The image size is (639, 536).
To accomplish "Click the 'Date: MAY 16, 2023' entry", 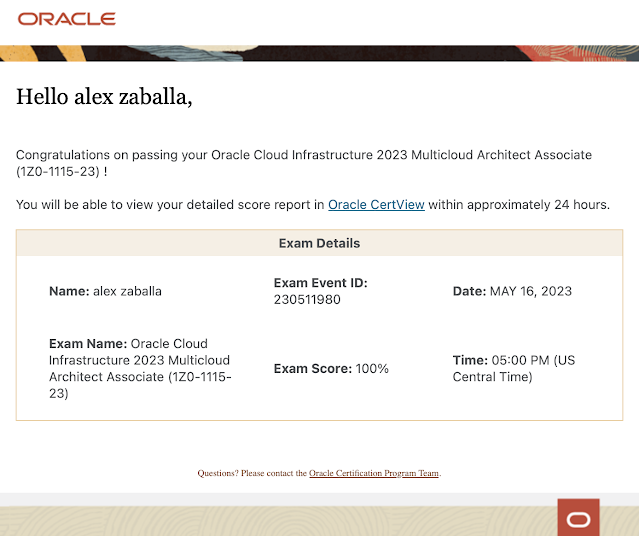I will (x=512, y=291).
